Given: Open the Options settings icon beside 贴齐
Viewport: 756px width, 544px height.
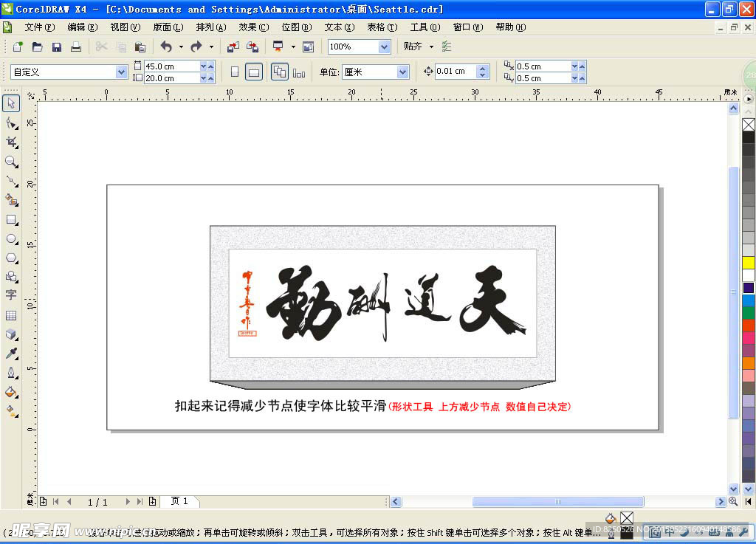Looking at the screenshot, I should click(x=447, y=47).
